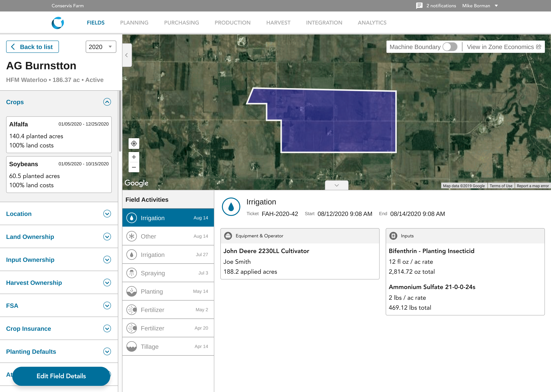Collapse the map with the bottom chevron
Screen dimensions: 551x392
pyautogui.click(x=337, y=185)
